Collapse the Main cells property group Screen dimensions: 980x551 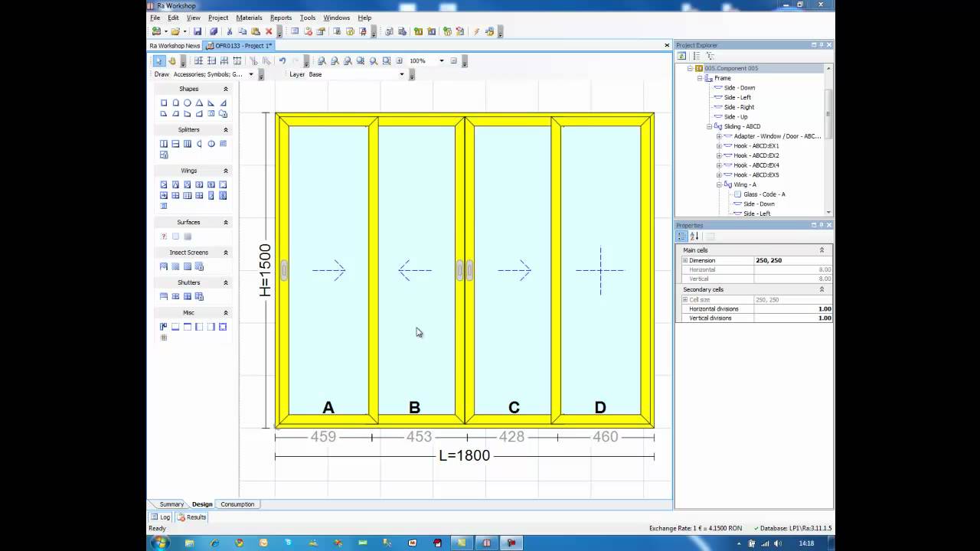(x=822, y=250)
